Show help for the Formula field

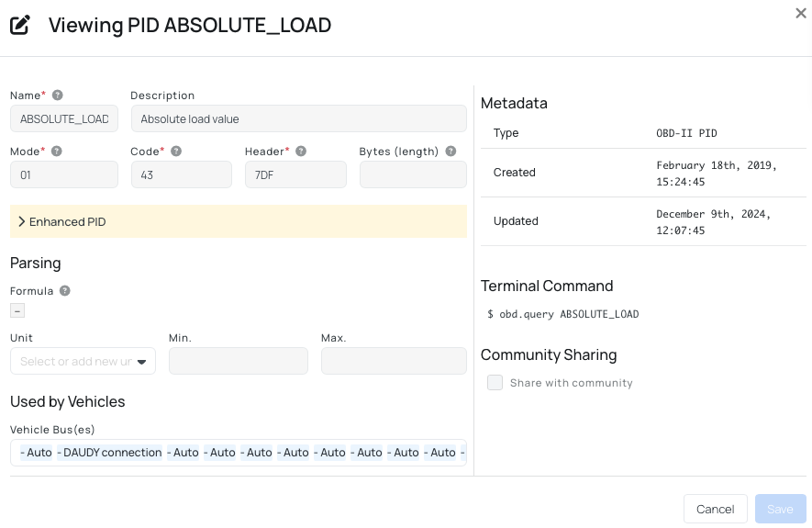point(65,291)
